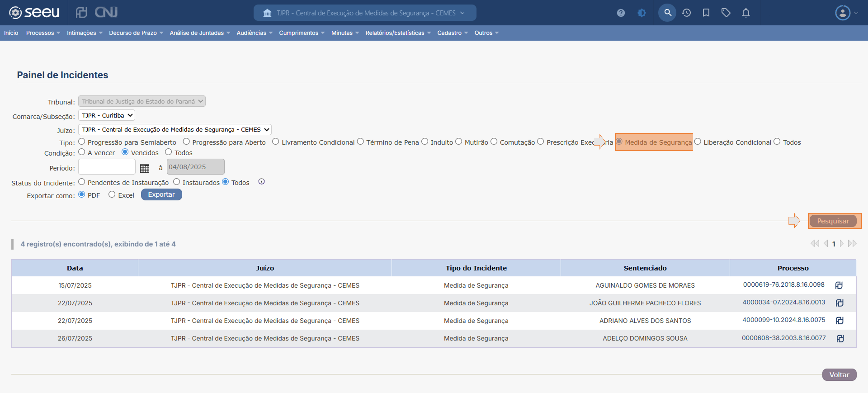This screenshot has height=393, width=868.
Task: Open the Audiências menu
Action: coord(254,33)
